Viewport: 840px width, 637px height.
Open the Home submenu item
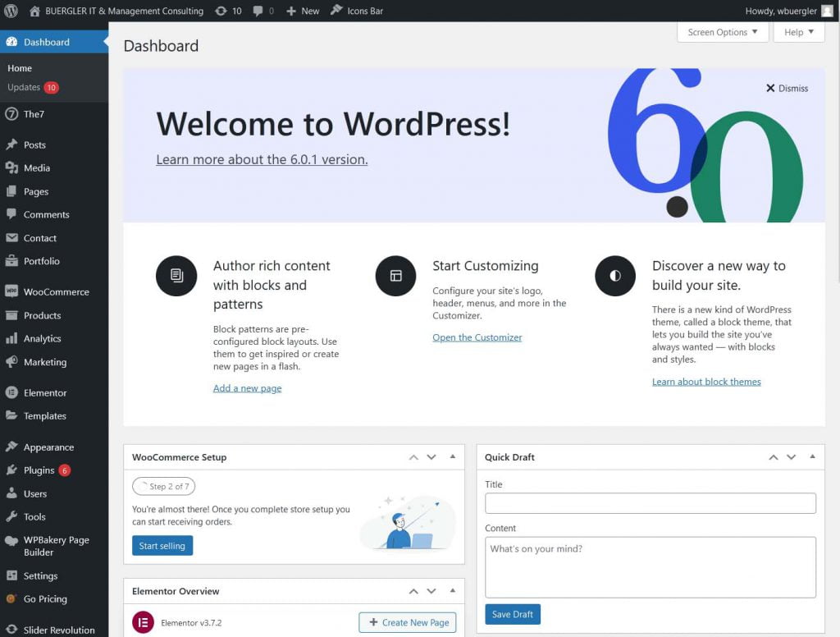20,68
